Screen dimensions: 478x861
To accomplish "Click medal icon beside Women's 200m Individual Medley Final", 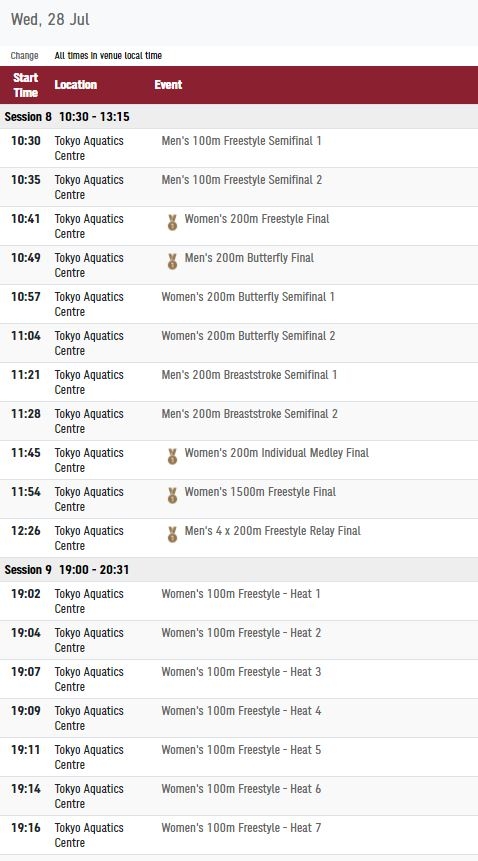I will tap(172, 456).
